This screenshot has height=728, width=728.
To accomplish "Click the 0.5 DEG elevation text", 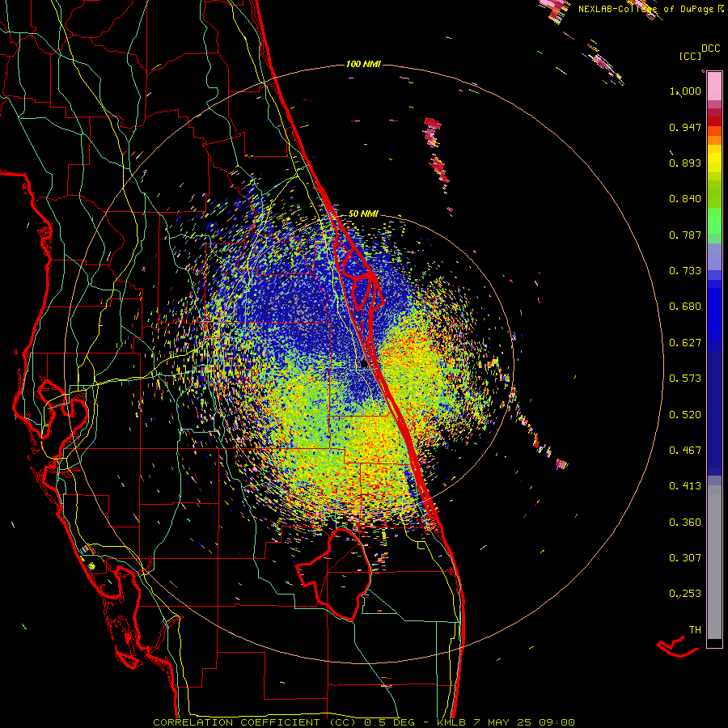I will click(389, 722).
